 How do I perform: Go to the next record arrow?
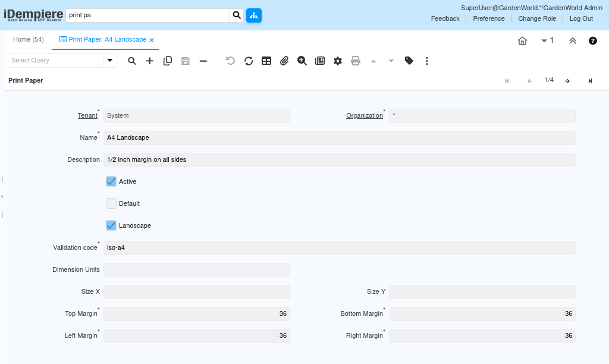pyautogui.click(x=567, y=81)
